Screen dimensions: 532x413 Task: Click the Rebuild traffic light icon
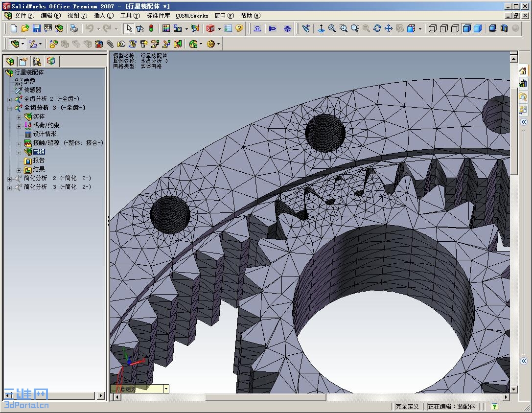click(151, 29)
